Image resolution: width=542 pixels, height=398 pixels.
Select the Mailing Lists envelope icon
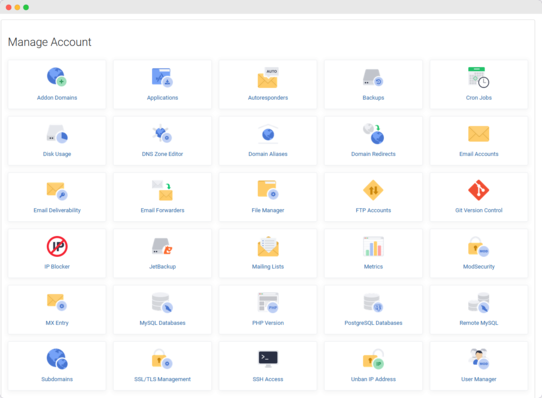pyautogui.click(x=268, y=246)
